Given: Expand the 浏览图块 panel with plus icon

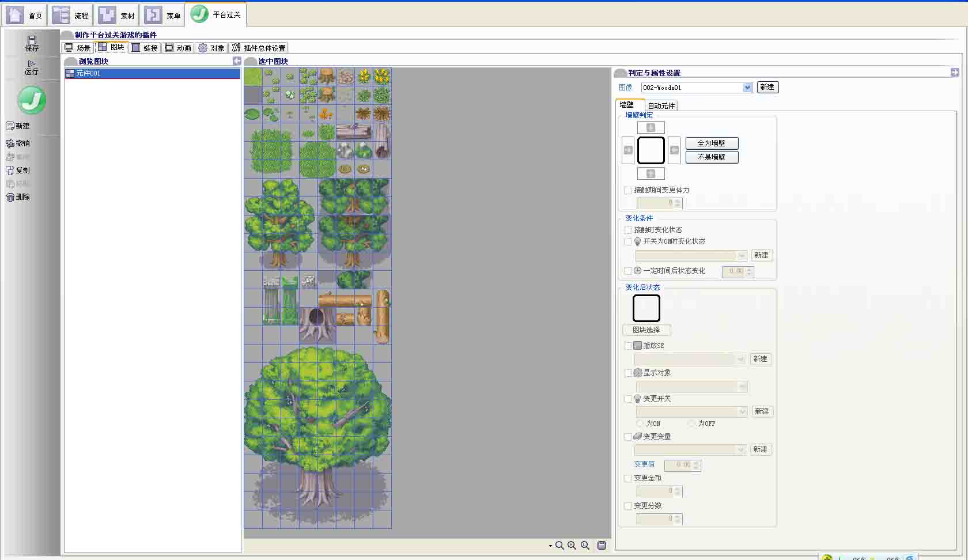Looking at the screenshot, I should point(237,60).
